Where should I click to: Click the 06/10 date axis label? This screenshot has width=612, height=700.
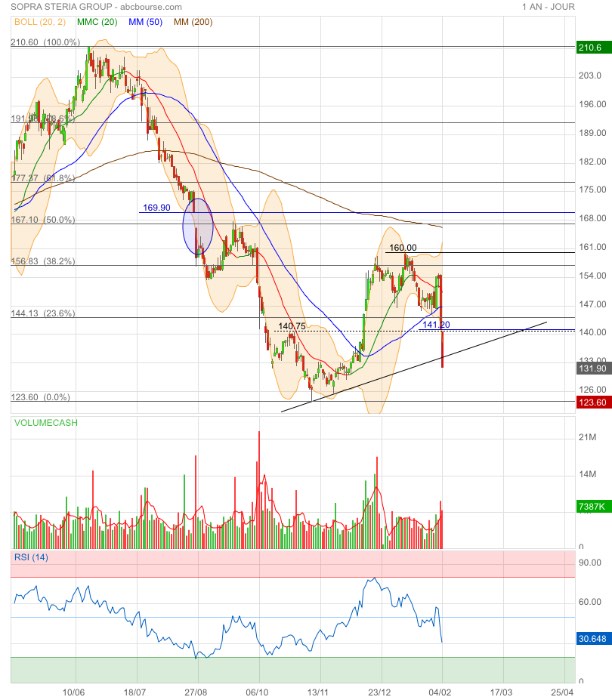coord(257,692)
